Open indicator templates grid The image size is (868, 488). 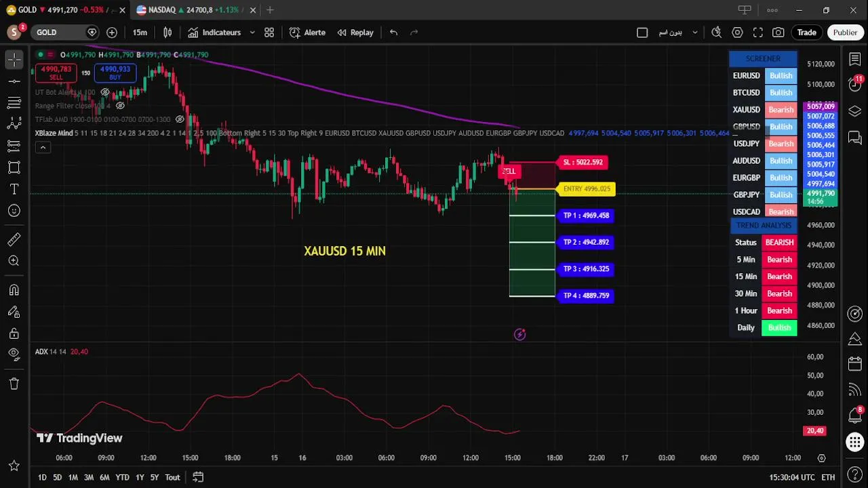[x=269, y=33]
